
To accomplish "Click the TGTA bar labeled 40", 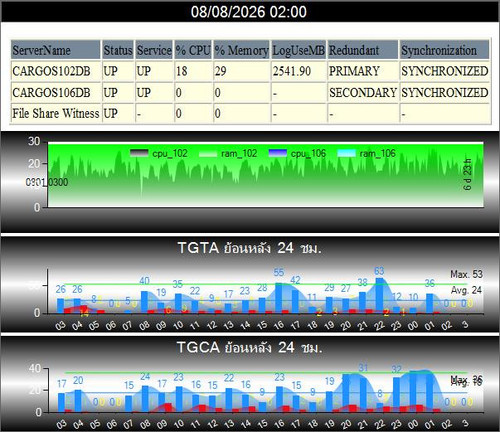I will [x=144, y=302].
